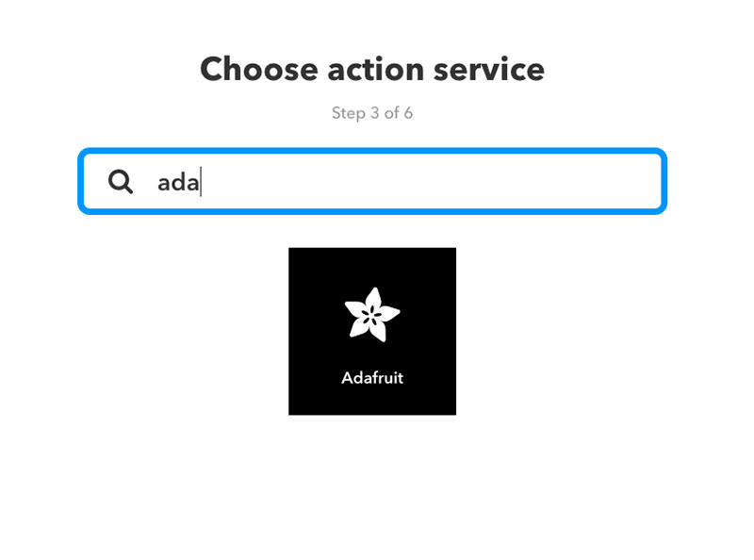Click the Adafruit star flower logo
Screen dimensions: 754x560
click(371, 314)
